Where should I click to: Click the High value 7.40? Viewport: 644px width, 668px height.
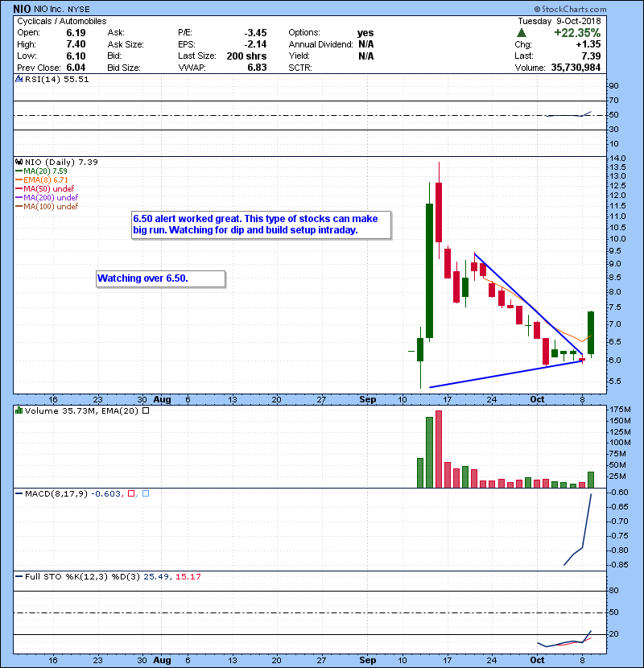coord(76,44)
